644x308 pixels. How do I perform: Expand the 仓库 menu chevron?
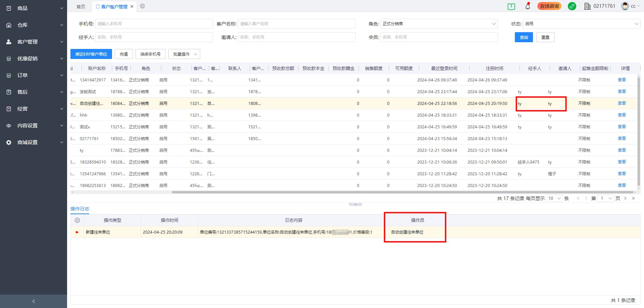(x=62, y=25)
